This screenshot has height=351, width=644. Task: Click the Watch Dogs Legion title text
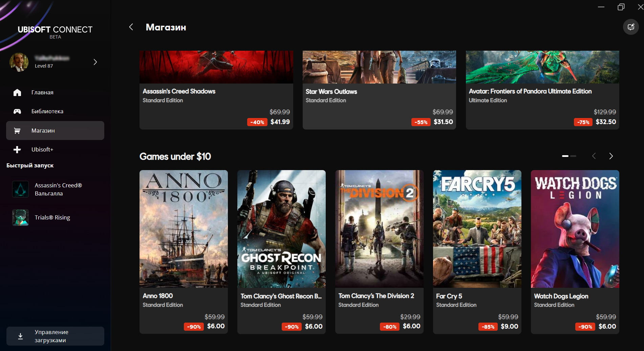tap(561, 296)
